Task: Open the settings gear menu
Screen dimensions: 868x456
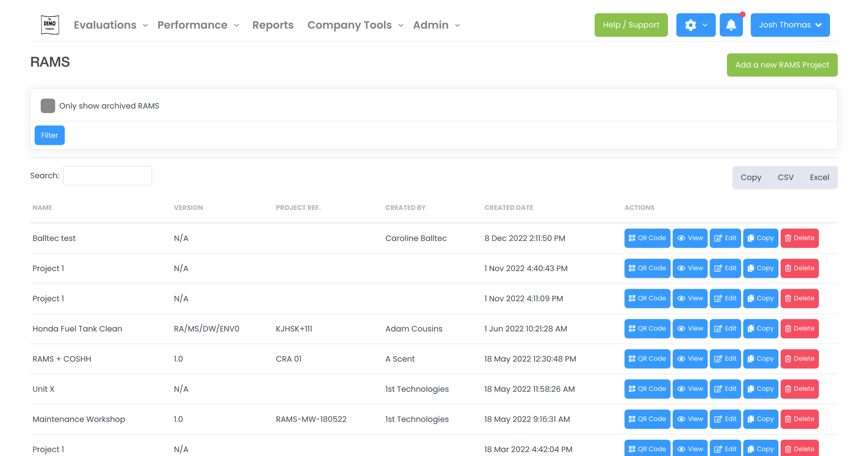Action: 695,25
